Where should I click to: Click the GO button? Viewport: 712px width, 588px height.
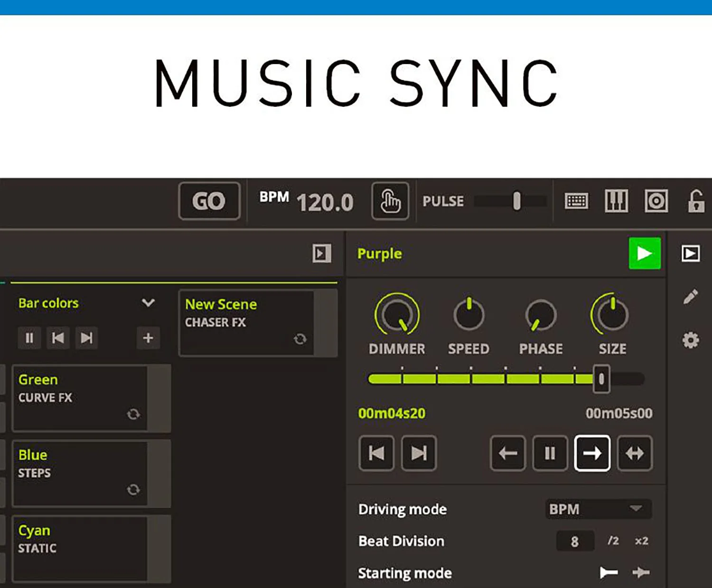pyautogui.click(x=209, y=201)
